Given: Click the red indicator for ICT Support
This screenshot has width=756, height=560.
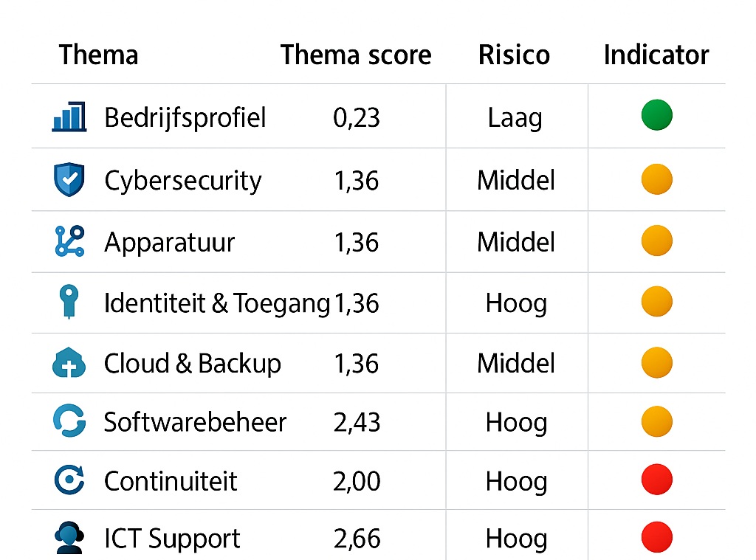Looking at the screenshot, I should point(656,537).
